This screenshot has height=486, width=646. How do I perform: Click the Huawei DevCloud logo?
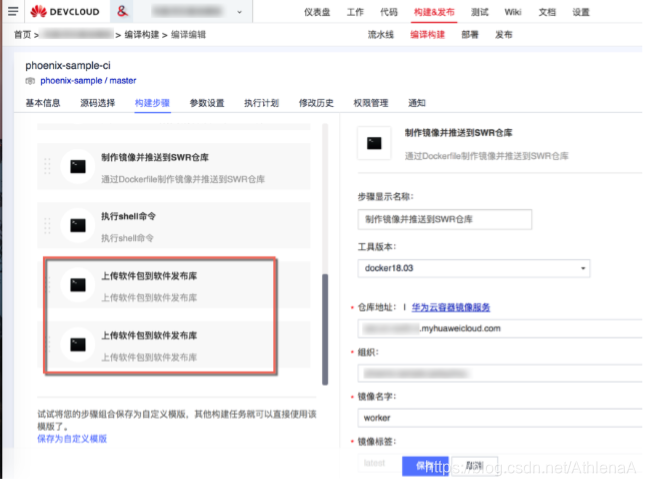click(x=65, y=12)
